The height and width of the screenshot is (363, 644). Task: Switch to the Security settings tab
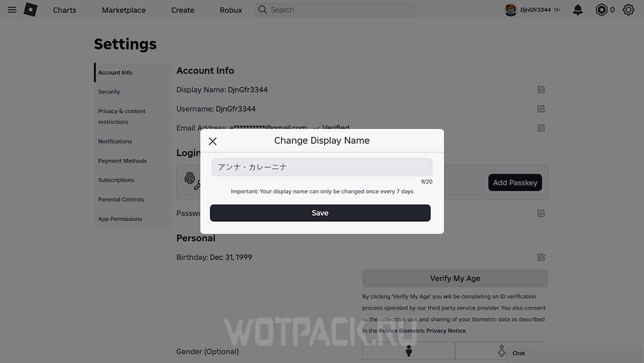109,92
